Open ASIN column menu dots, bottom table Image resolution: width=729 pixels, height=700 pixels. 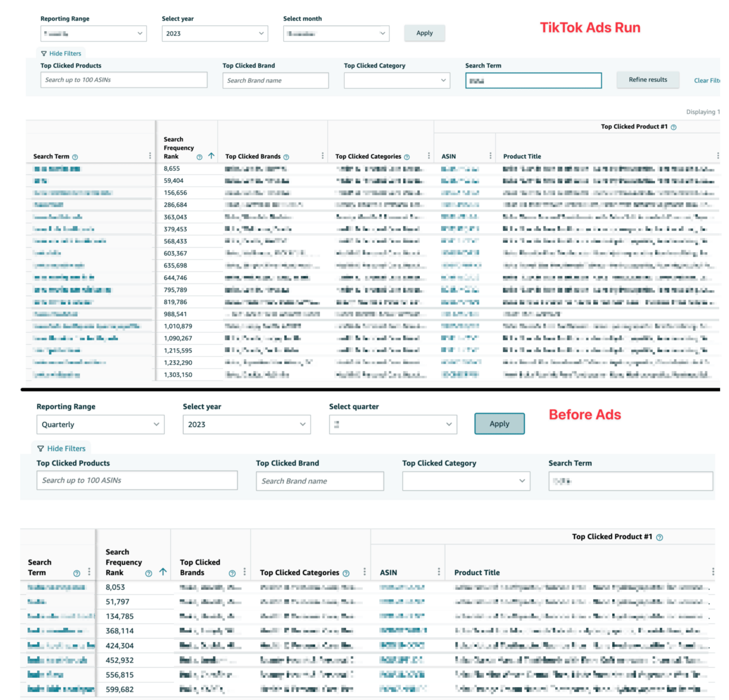click(x=438, y=572)
